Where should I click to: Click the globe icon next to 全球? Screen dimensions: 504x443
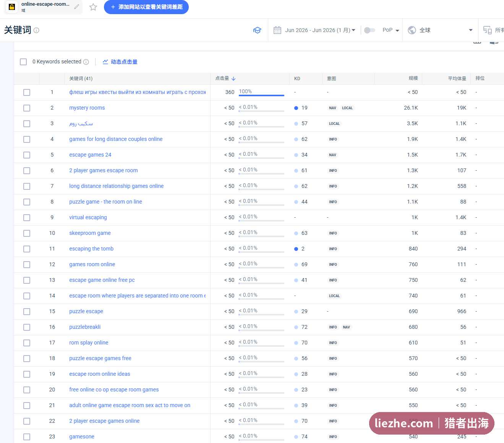(x=412, y=30)
